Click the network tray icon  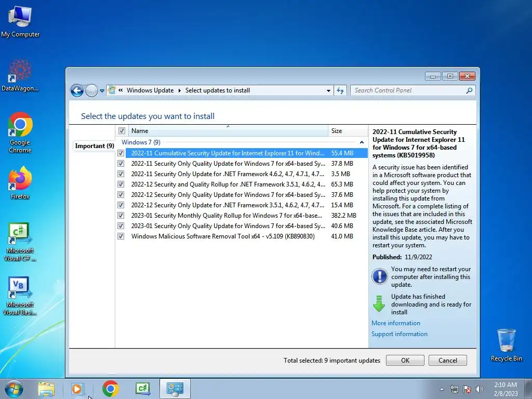pos(454,389)
